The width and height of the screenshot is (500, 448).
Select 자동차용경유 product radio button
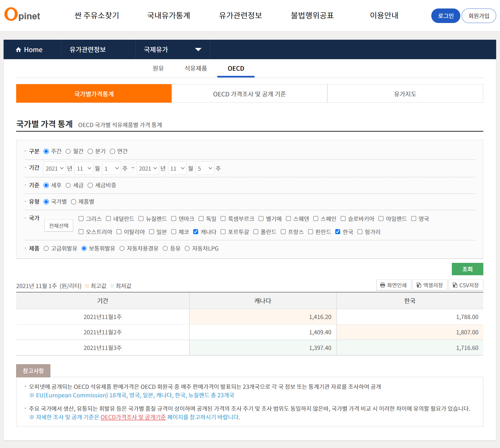coord(122,248)
